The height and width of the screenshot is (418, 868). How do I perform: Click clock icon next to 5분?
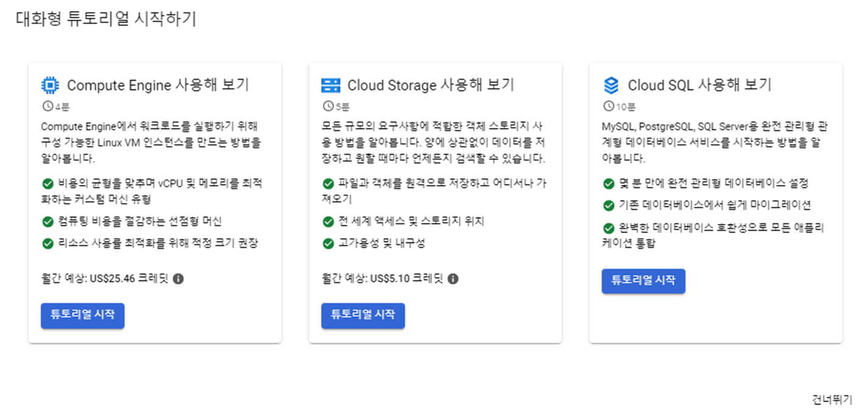pos(327,106)
